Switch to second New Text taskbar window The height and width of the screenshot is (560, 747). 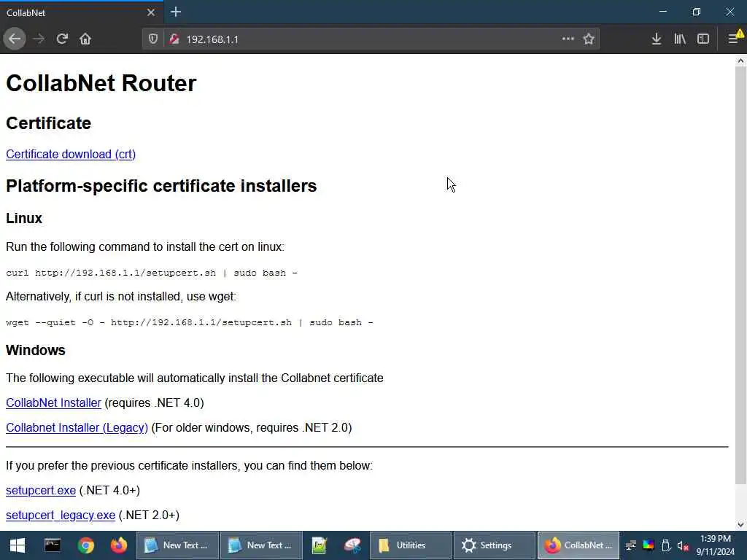click(x=262, y=545)
